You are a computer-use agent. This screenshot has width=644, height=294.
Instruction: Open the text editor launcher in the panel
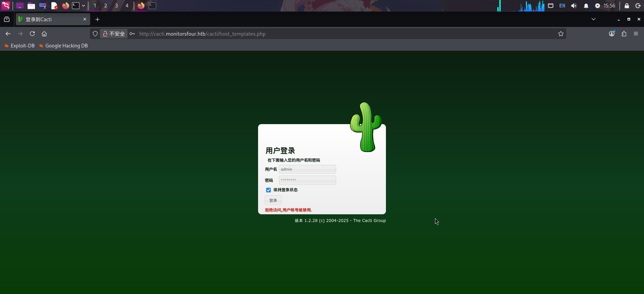(54, 6)
